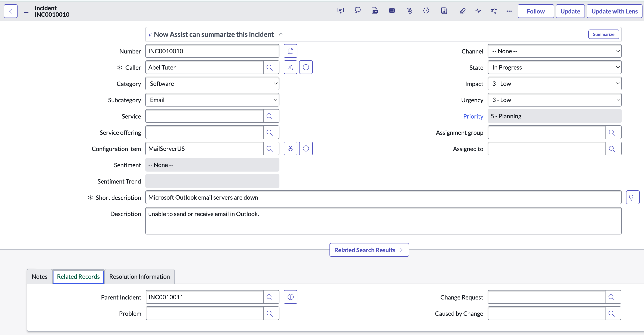Click into the Assignment group field
Screen dimensions: 644x335
[x=546, y=132]
